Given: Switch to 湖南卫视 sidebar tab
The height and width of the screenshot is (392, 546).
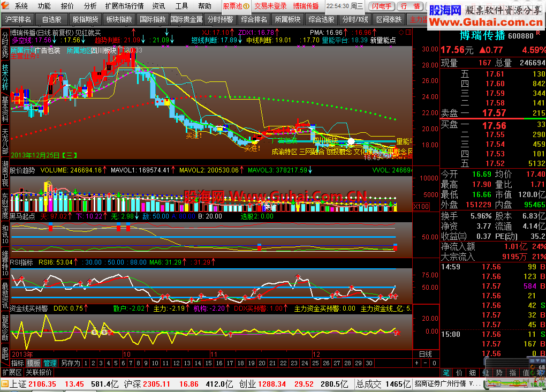Looking at the screenshot, I should (x=5, y=174).
